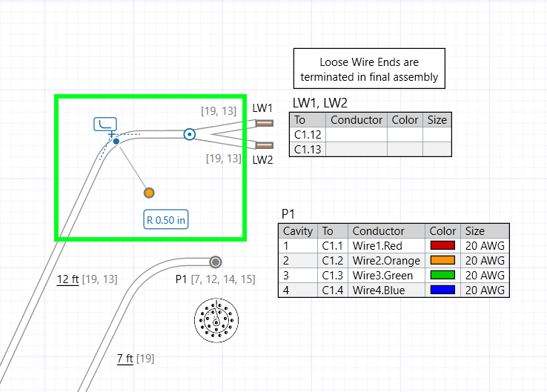Select the Wire2.Orange conductor cell
The image size is (547, 392).
point(386,261)
